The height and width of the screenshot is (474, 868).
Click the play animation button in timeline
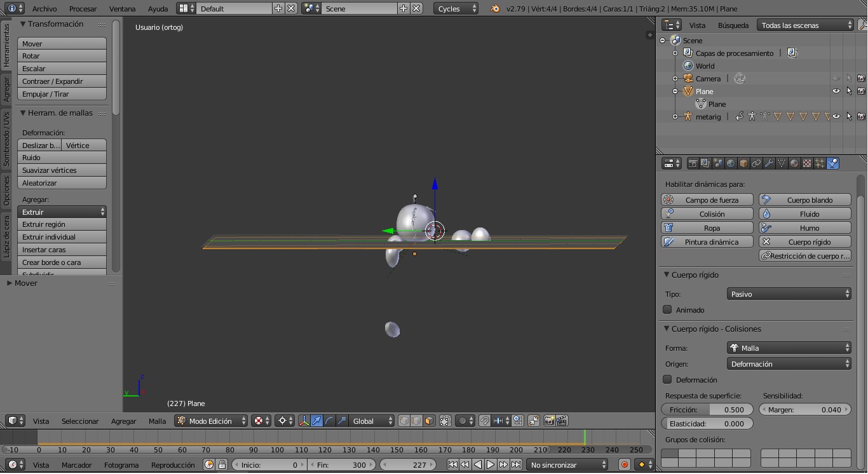[491, 465]
